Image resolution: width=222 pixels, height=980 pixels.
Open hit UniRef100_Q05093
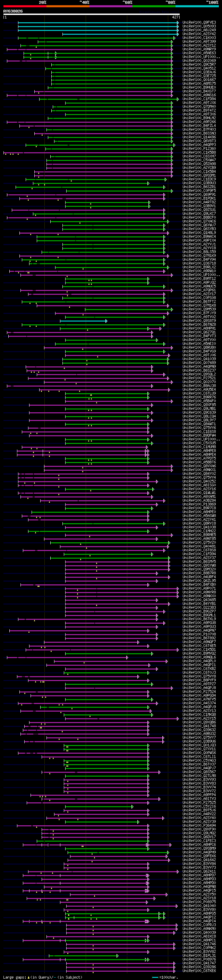pyautogui.click(x=199, y=26)
